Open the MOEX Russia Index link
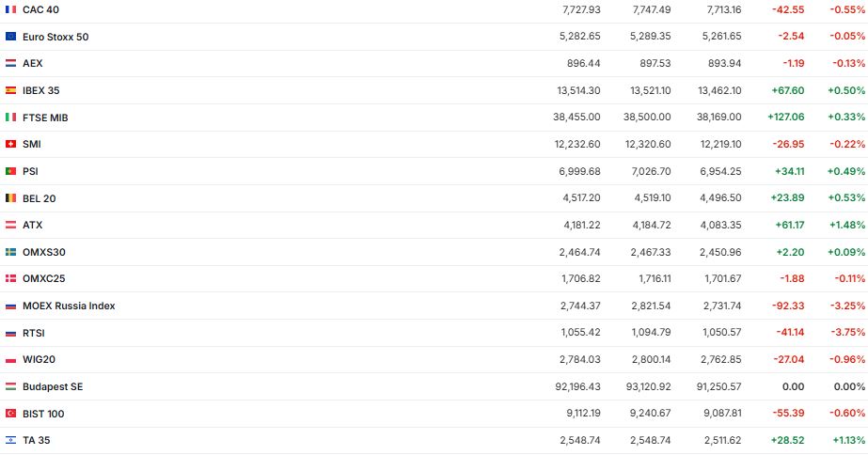Screen dimensions: 868x455 pos(69,306)
